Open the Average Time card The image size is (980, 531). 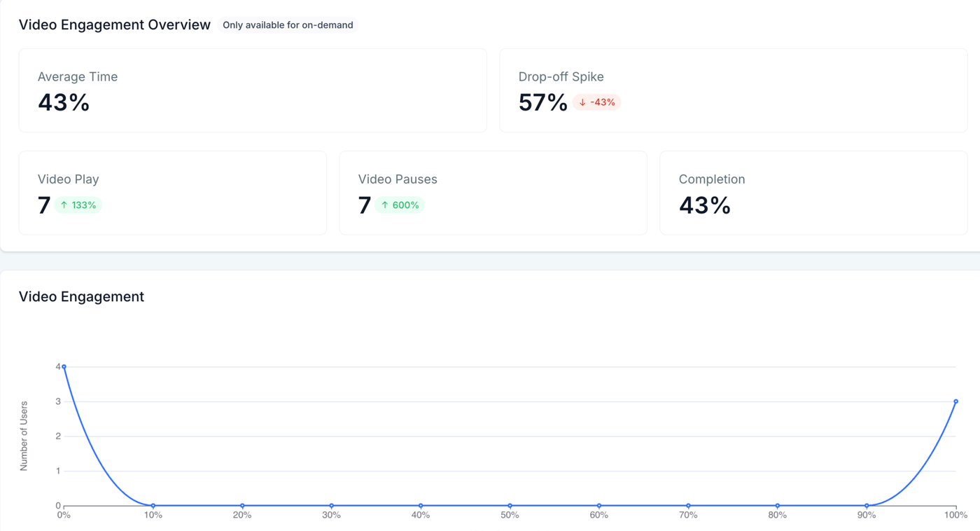pyautogui.click(x=253, y=90)
